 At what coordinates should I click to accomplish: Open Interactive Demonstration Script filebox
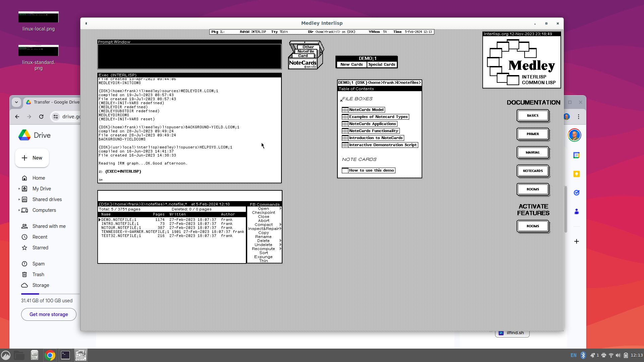(380, 145)
